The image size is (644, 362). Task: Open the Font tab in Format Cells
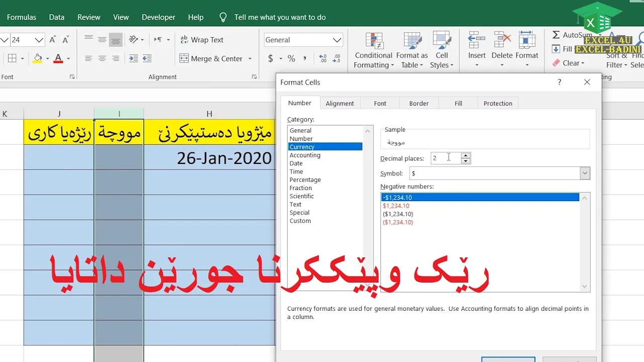click(x=380, y=103)
